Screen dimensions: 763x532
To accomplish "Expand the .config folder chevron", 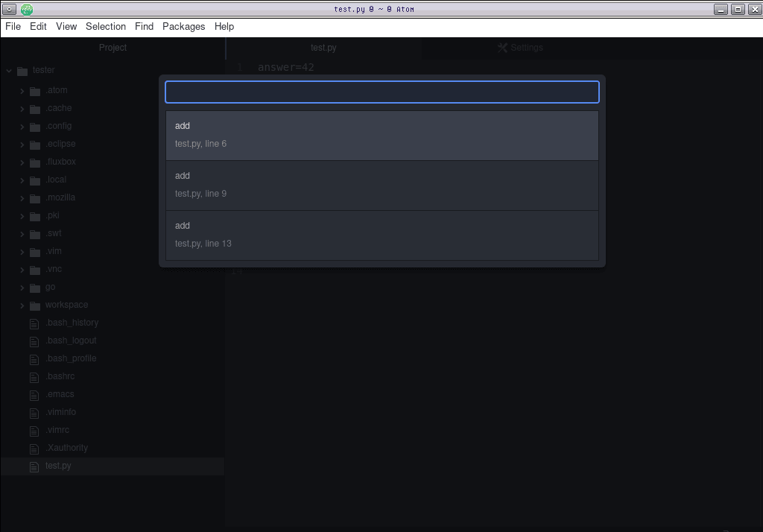I will [x=22, y=127].
